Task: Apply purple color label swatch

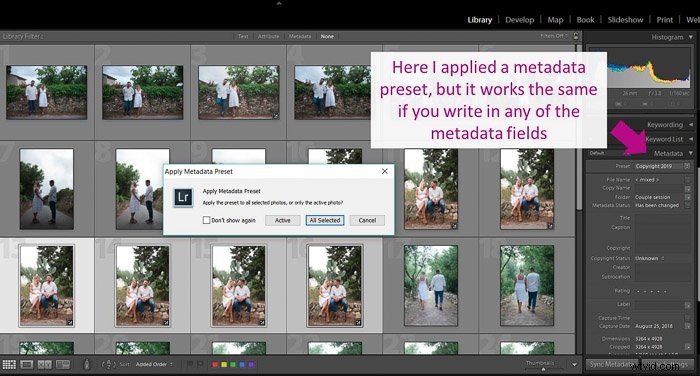Action: (251, 364)
